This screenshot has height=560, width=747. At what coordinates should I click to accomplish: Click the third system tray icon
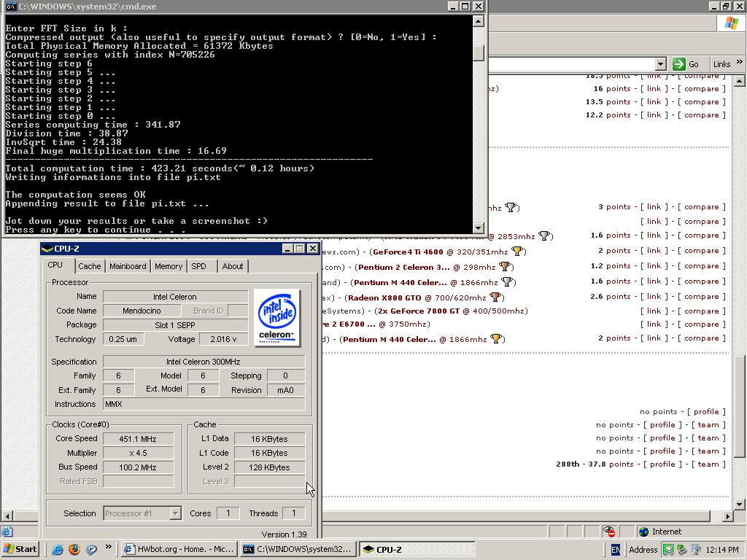pos(695,550)
